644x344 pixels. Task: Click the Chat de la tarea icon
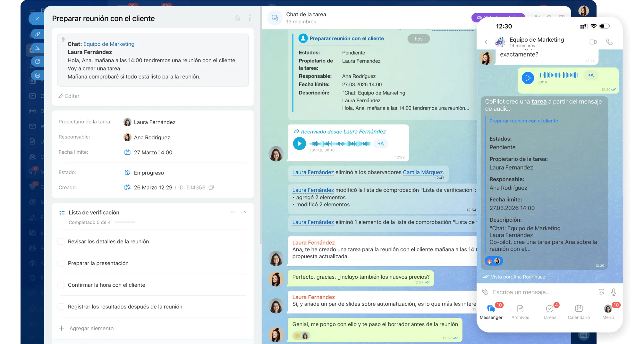click(275, 18)
